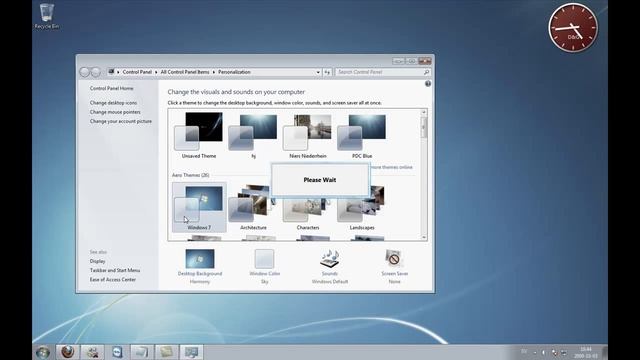Screen dimensions: 640x360
Task: Open Desktop Background Harmony setting
Action: [200, 266]
